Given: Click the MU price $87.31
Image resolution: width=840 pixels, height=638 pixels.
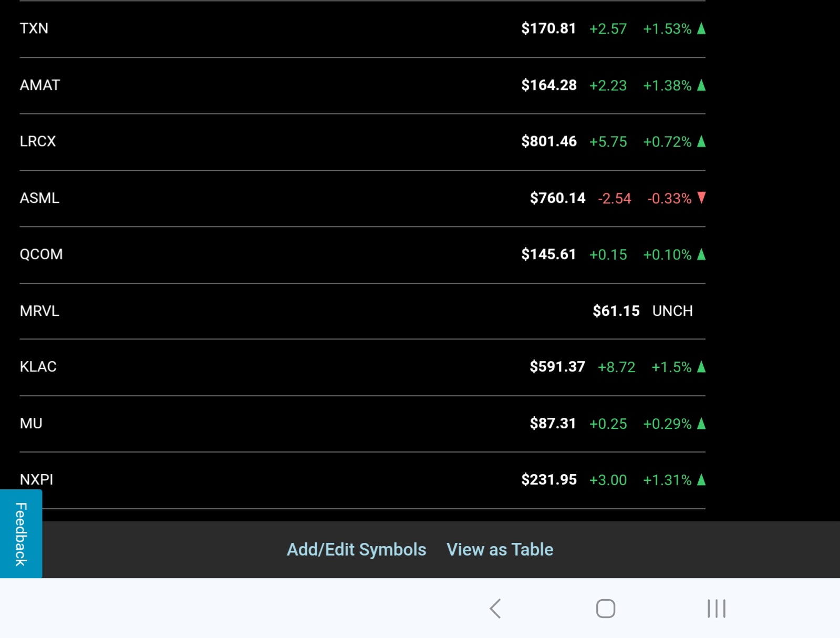Looking at the screenshot, I should tap(553, 424).
